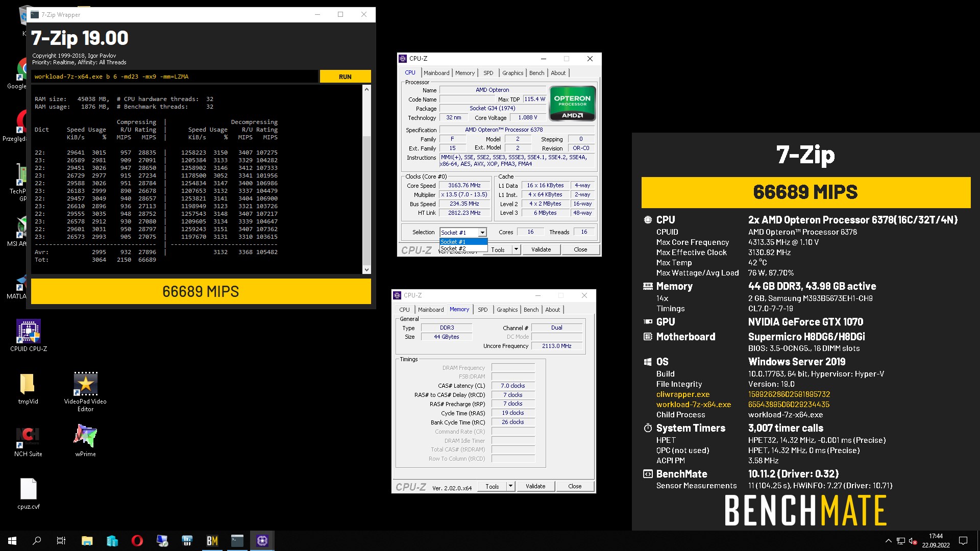Open Bench tab in lower CPU-Z window
Screen dimensions: 980x551
pyautogui.click(x=531, y=310)
